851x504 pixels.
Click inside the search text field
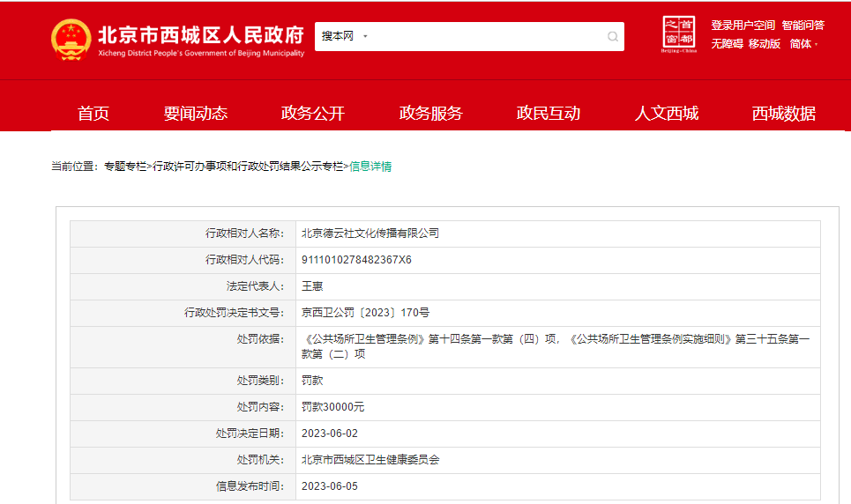pyautogui.click(x=485, y=37)
